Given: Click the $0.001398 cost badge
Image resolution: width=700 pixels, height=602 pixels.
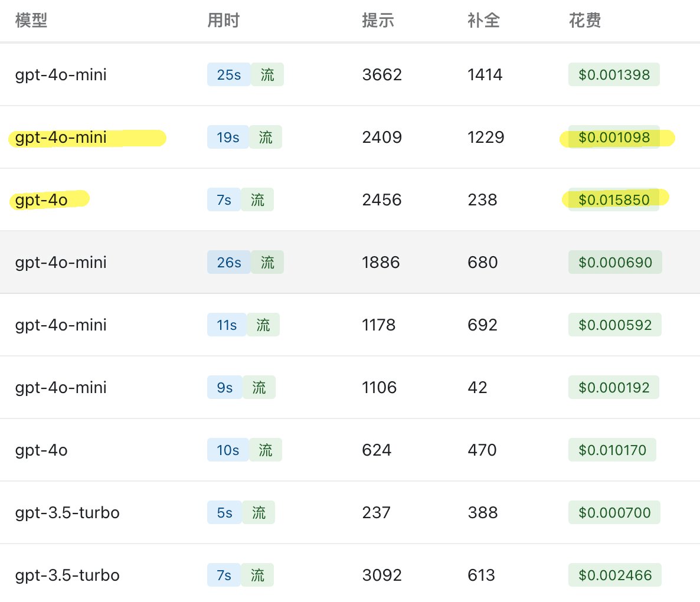Looking at the screenshot, I should [x=614, y=74].
